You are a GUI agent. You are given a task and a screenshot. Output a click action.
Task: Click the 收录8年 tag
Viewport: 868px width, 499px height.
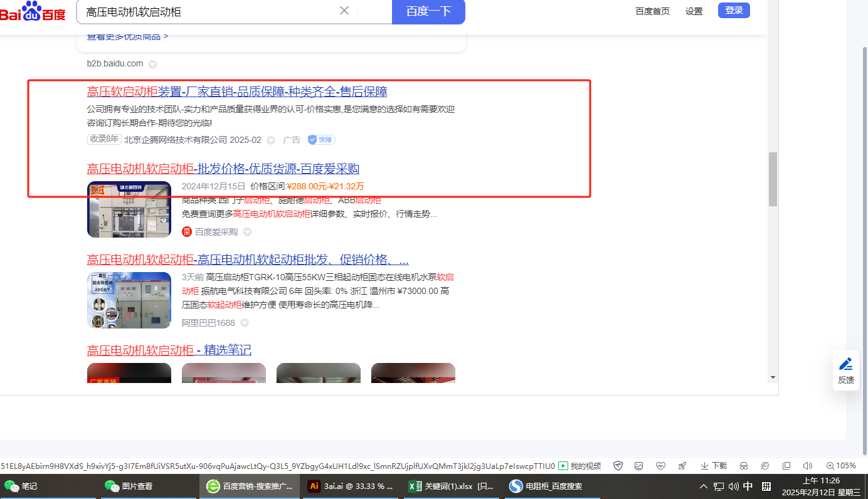point(104,139)
